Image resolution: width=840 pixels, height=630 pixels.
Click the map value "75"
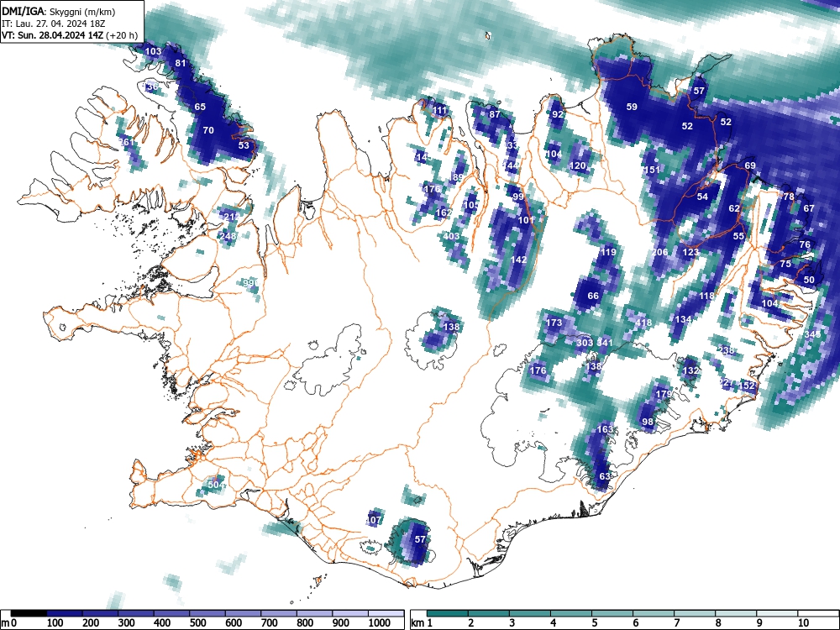tap(785, 264)
